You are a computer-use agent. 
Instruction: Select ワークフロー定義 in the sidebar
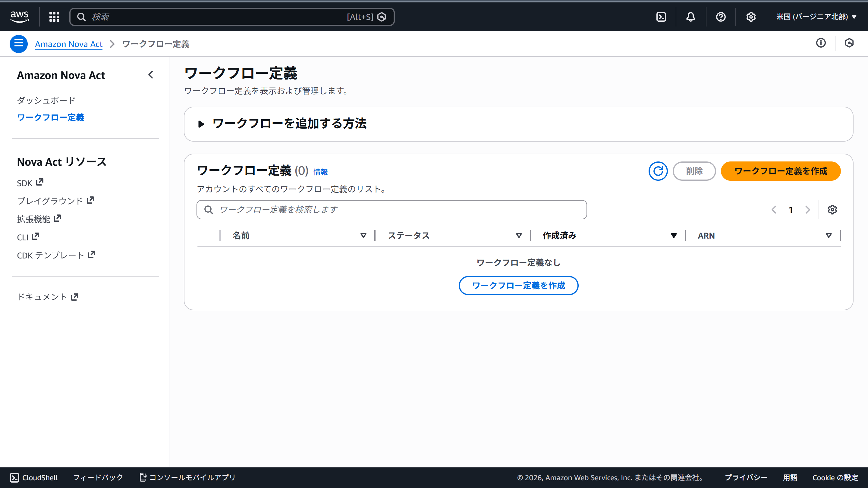[x=51, y=117]
